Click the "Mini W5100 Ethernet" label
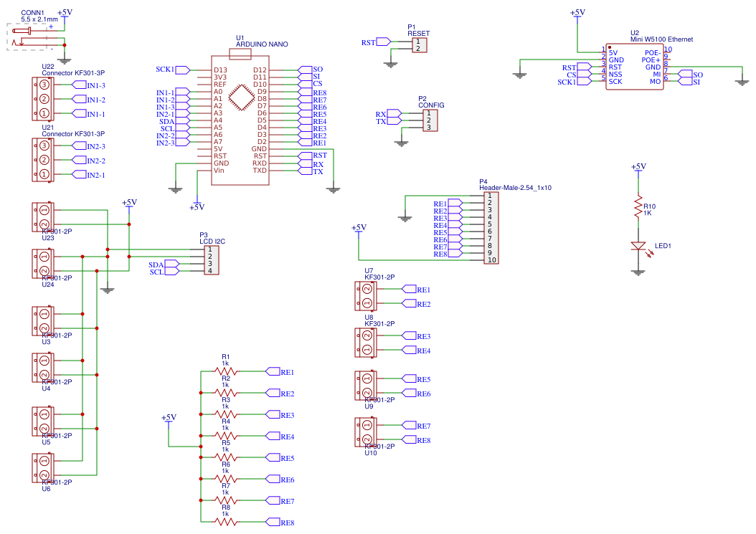Viewport: 756px width, 534px height. 661,39
